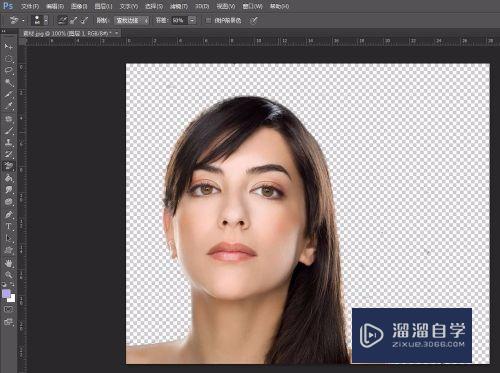Image resolution: width=500 pixels, height=373 pixels.
Task: Swap foreground and background colors
Action: pos(12,284)
